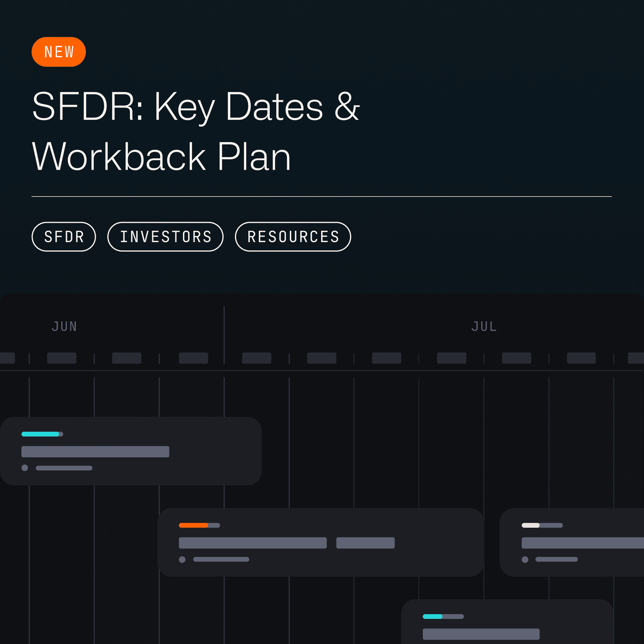Viewport: 644px width, 644px height.
Task: Select the INVESTORS tag pill
Action: (165, 237)
